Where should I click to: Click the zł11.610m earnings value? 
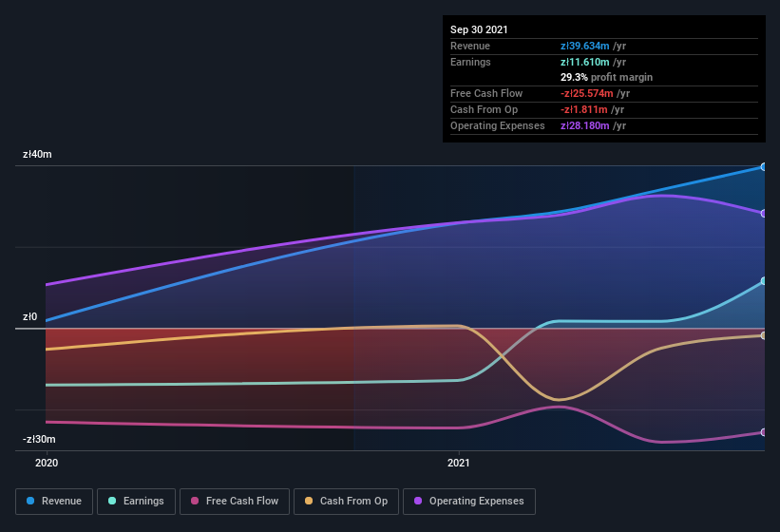(584, 62)
